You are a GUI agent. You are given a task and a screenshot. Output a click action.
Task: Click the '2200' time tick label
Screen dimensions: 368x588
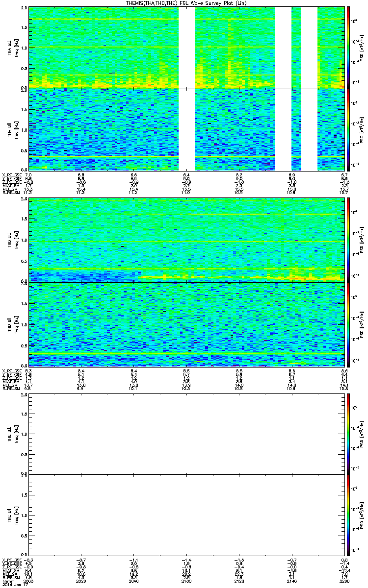click(343, 581)
